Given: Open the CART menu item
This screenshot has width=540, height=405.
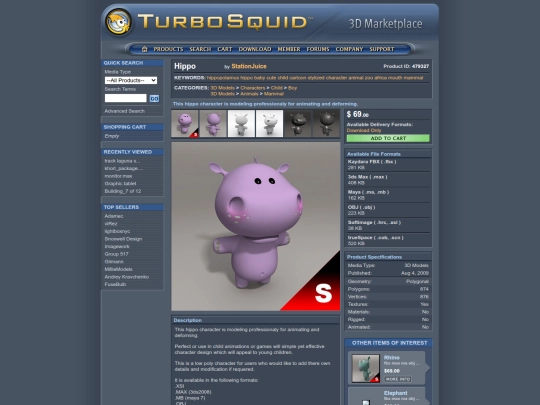Looking at the screenshot, I should (x=225, y=49).
